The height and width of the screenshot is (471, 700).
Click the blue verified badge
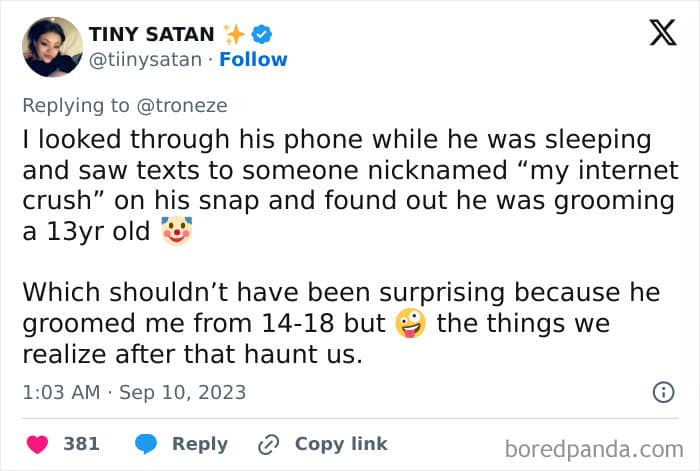tap(262, 34)
